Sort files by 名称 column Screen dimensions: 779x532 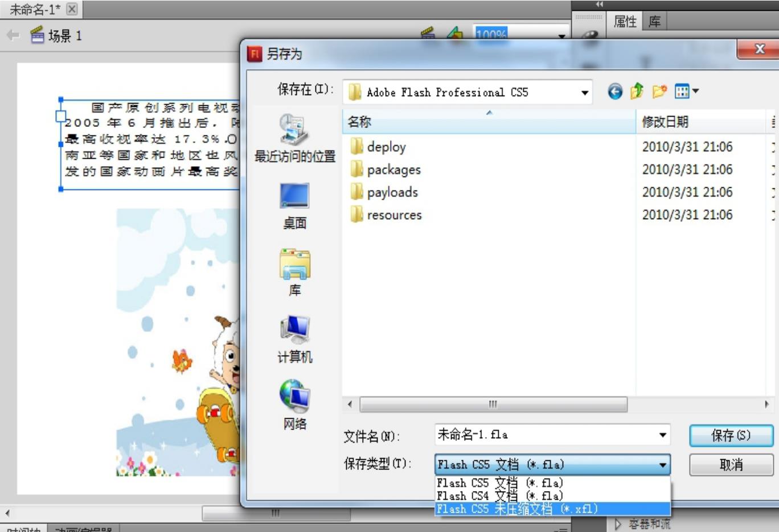pos(489,122)
